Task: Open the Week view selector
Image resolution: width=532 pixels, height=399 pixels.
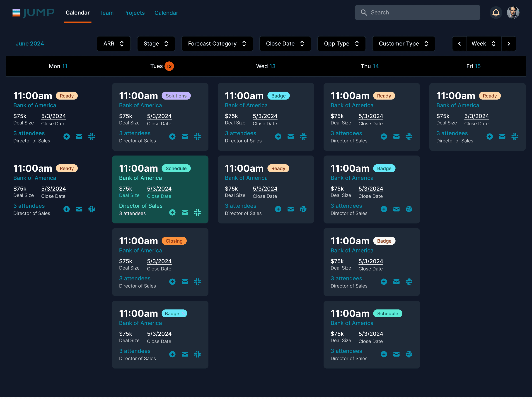Action: pos(484,44)
